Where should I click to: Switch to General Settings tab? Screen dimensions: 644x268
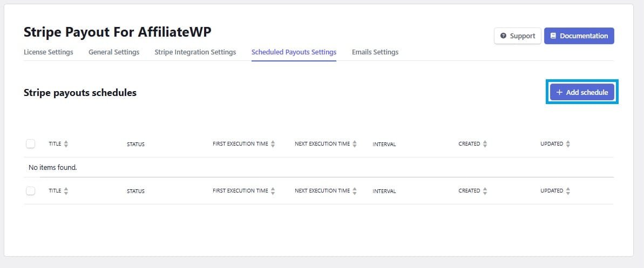click(114, 52)
